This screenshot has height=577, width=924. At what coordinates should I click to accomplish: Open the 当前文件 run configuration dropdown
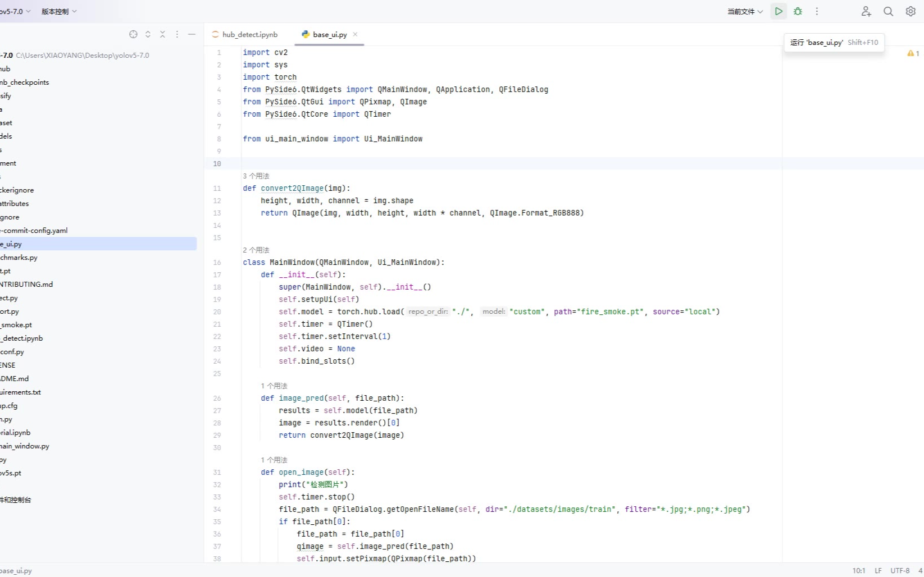745,11
